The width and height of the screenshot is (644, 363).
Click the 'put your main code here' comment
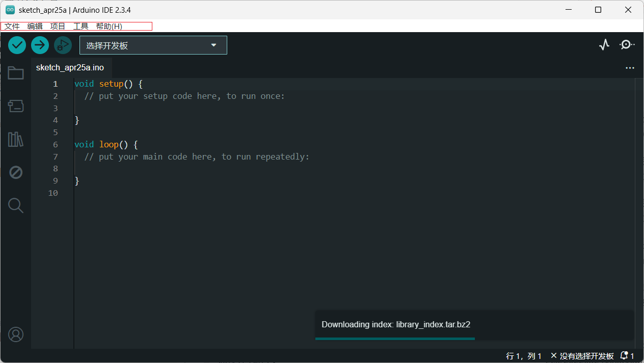pos(197,157)
